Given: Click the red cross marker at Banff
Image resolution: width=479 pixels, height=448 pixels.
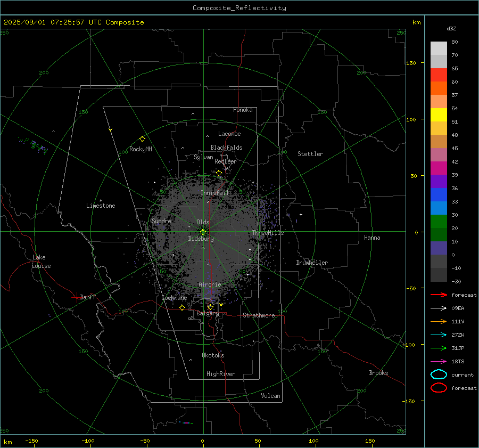Looking at the screenshot, I should (76, 297).
